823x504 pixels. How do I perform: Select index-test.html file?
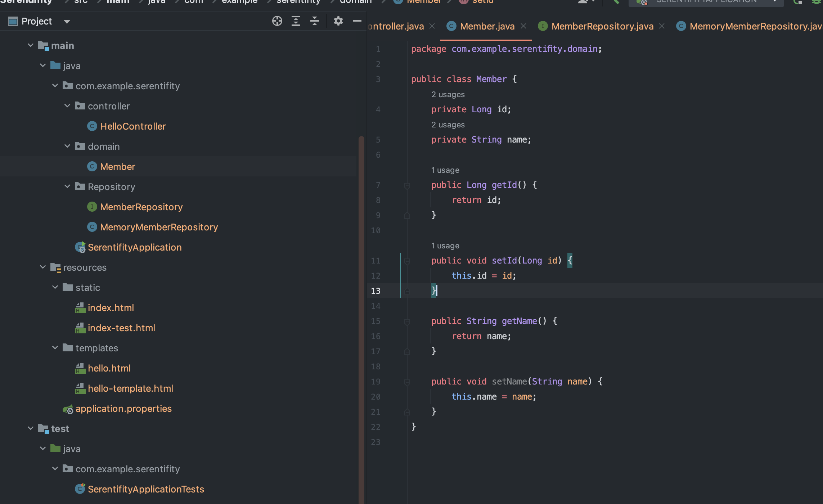pos(121,328)
